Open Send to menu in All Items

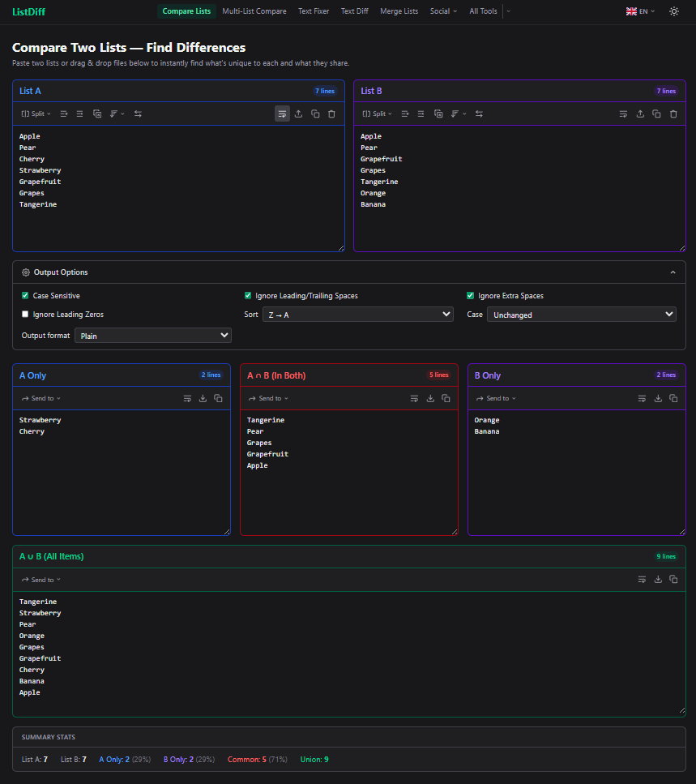coord(41,580)
